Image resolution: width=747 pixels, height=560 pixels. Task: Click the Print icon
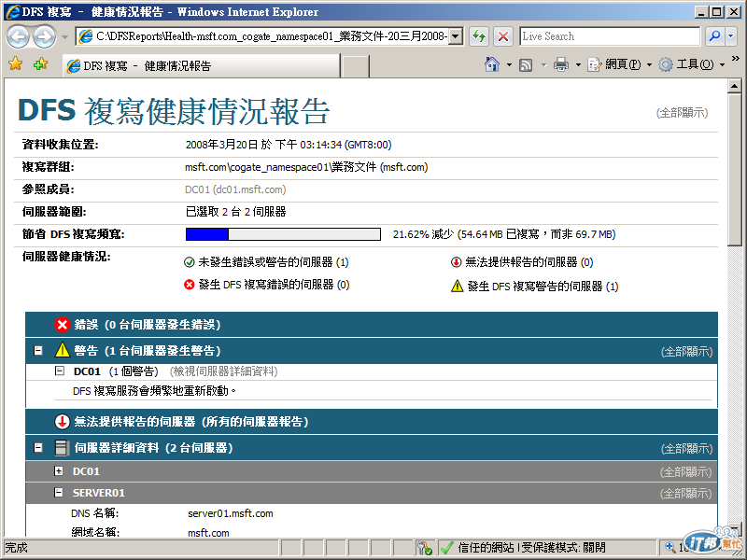561,64
